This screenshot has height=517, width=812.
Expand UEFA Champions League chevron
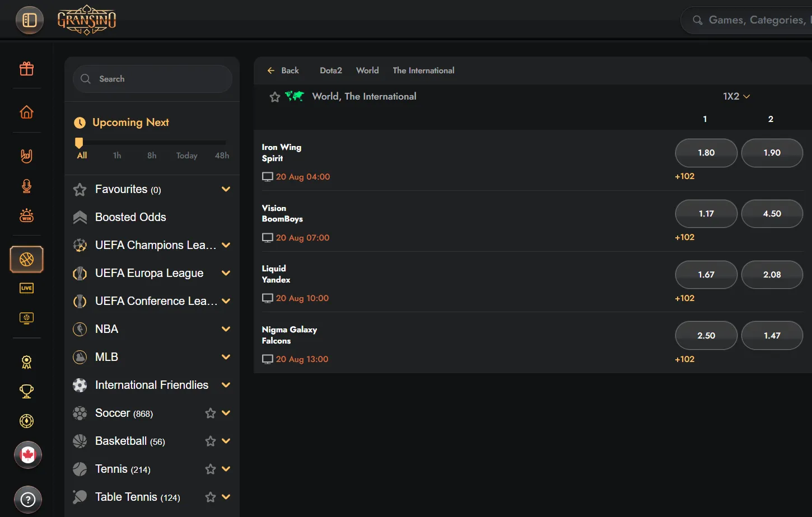[x=226, y=245]
